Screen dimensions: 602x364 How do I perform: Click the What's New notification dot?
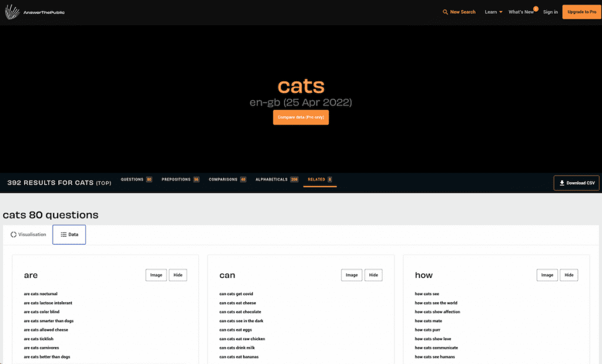(x=536, y=9)
